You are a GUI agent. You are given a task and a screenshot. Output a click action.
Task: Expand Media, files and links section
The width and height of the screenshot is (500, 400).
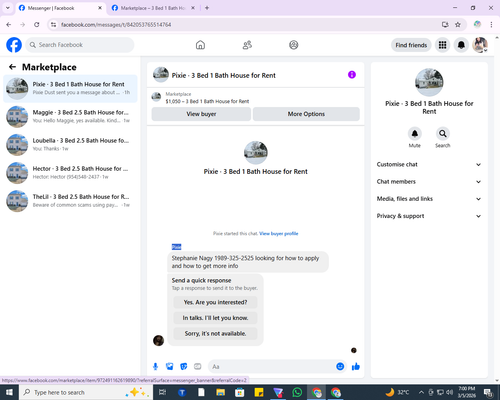(x=429, y=199)
